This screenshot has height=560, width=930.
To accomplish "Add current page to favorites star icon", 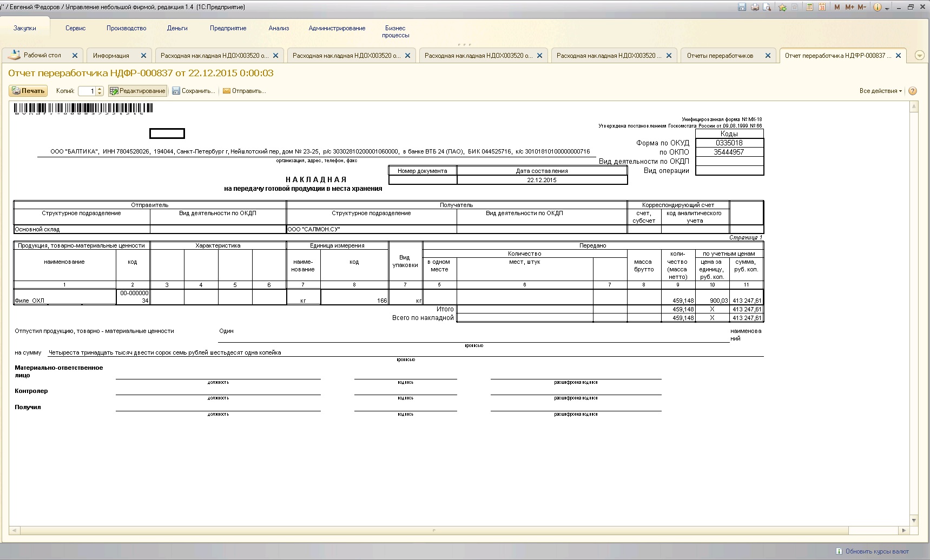I will (782, 7).
